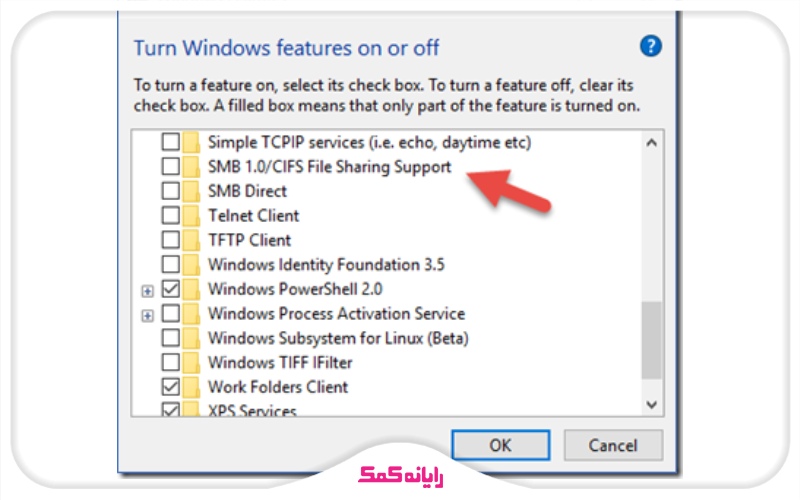Click the folder icon beside TFTP Client
Screen dimensions: 800x500
[x=192, y=240]
